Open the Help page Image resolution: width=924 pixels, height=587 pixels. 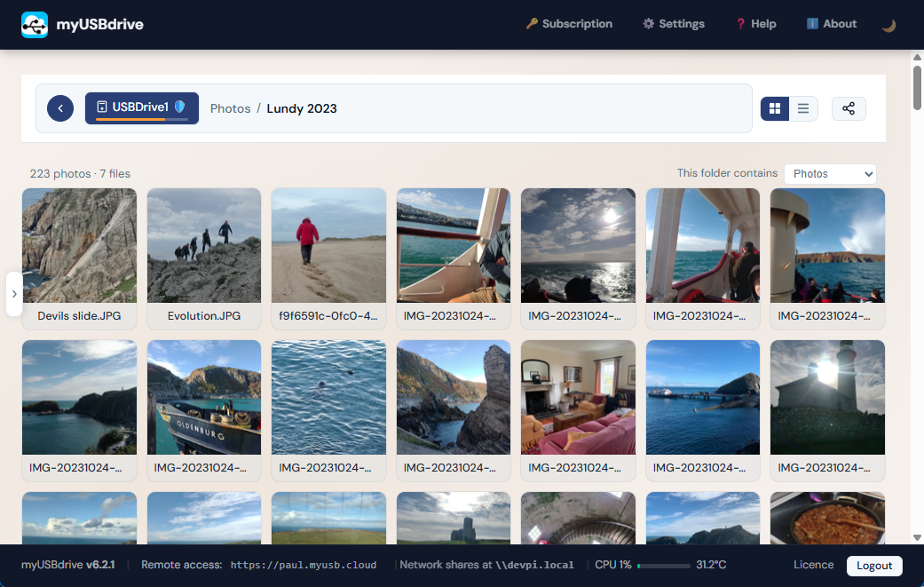(x=756, y=24)
